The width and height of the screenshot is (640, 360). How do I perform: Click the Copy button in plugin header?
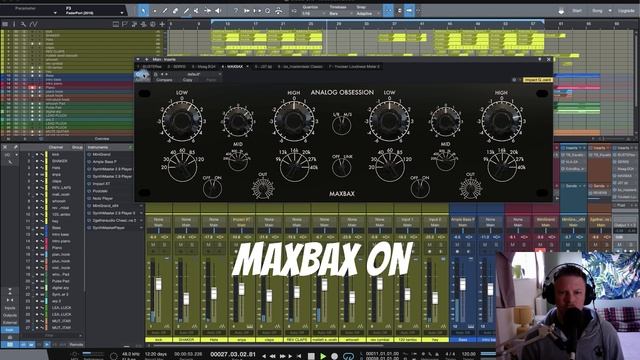click(x=188, y=80)
